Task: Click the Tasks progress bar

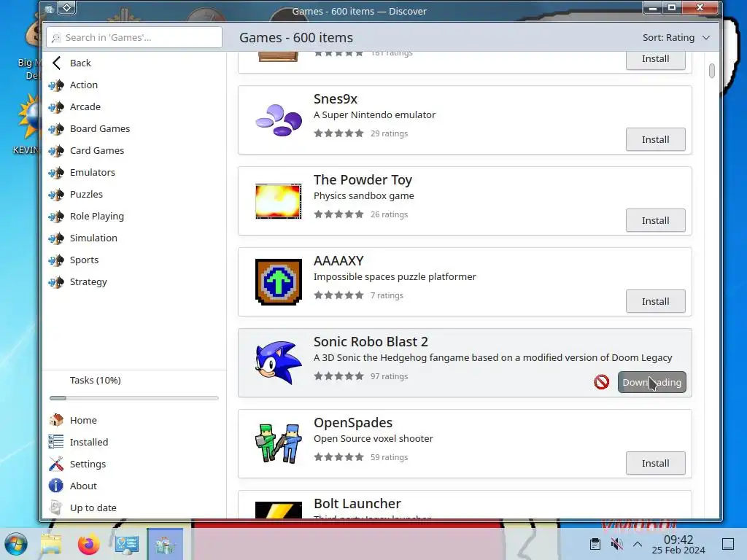Action: pyautogui.click(x=134, y=398)
